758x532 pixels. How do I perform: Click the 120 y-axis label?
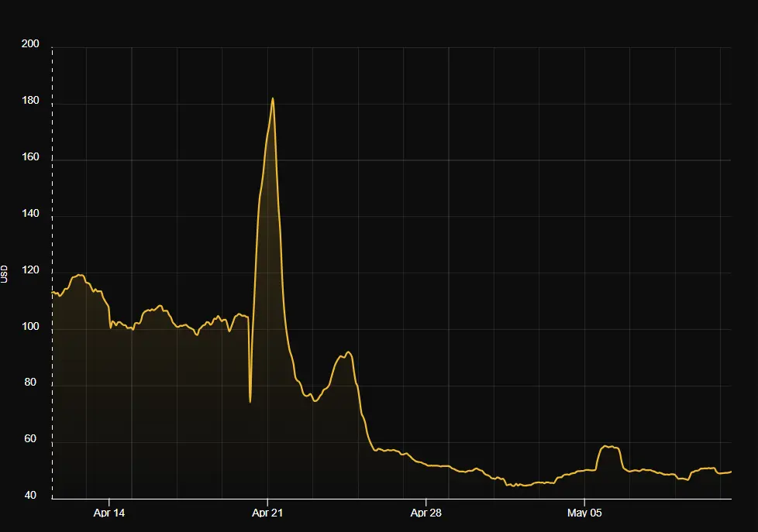(30, 270)
